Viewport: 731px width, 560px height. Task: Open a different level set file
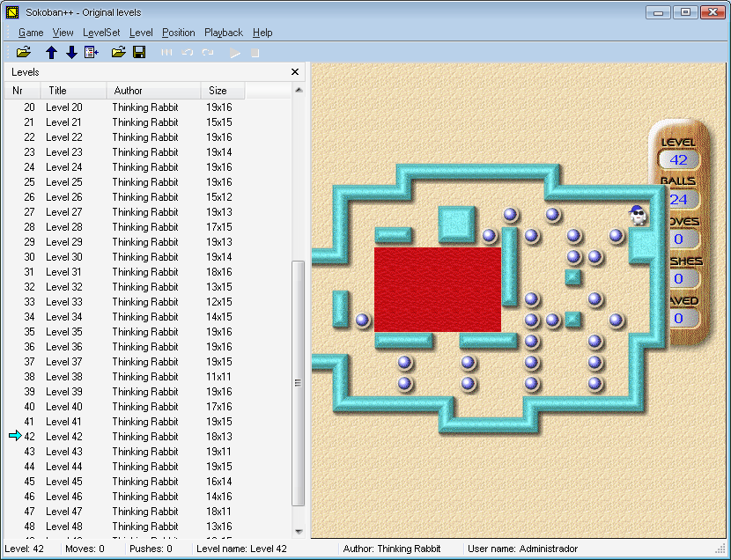24,51
